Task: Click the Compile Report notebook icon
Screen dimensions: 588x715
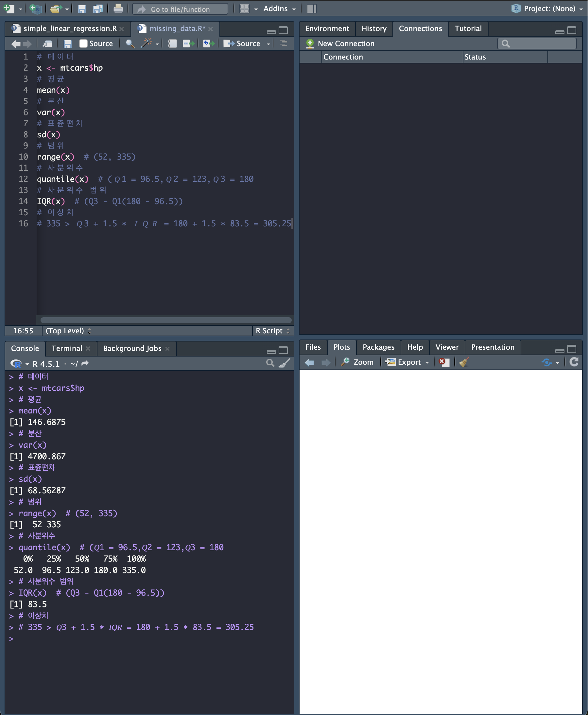Action: tap(172, 44)
